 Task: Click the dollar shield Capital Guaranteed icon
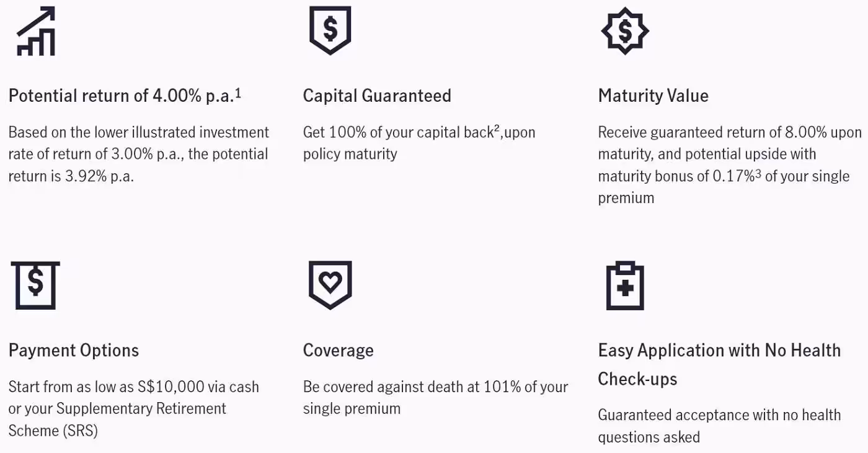(330, 30)
